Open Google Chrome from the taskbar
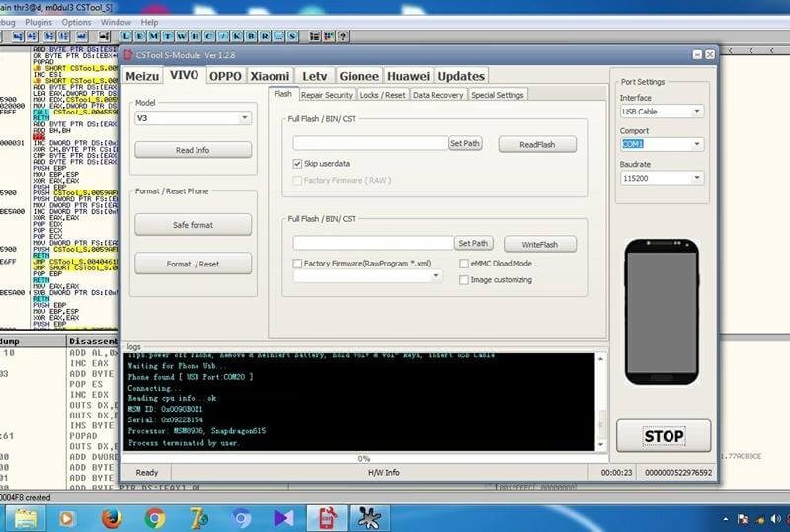This screenshot has width=790, height=532. (x=155, y=518)
